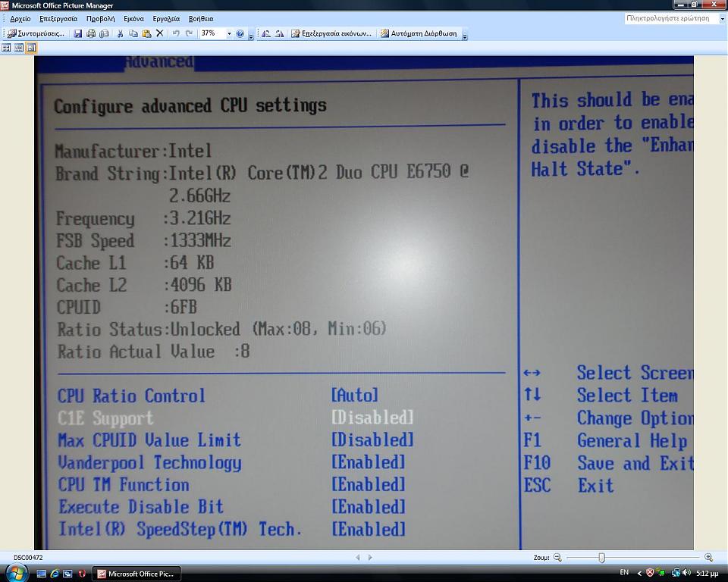Click the green tray icon beside the shield
728x582 pixels.
click(661, 573)
